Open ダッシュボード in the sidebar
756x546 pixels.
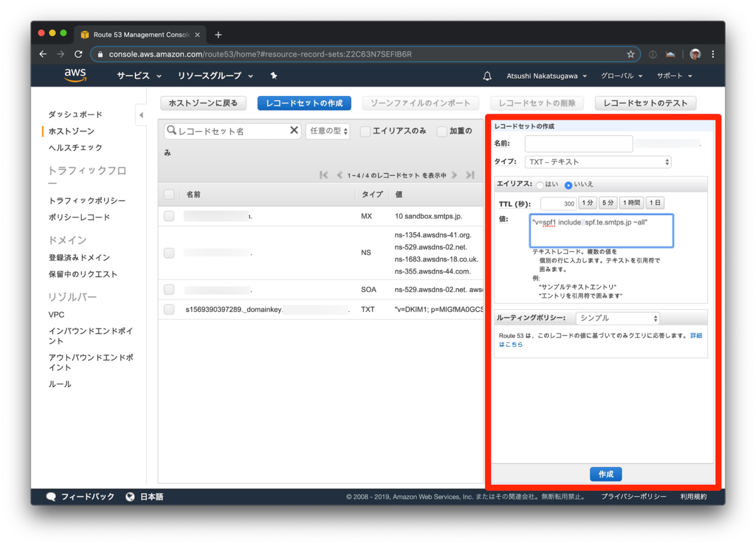click(x=75, y=115)
